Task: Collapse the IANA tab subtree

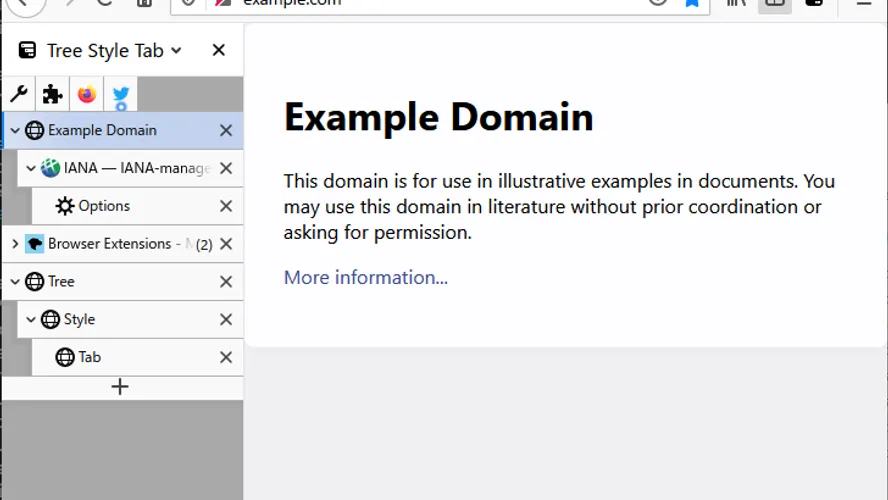Action: [30, 168]
